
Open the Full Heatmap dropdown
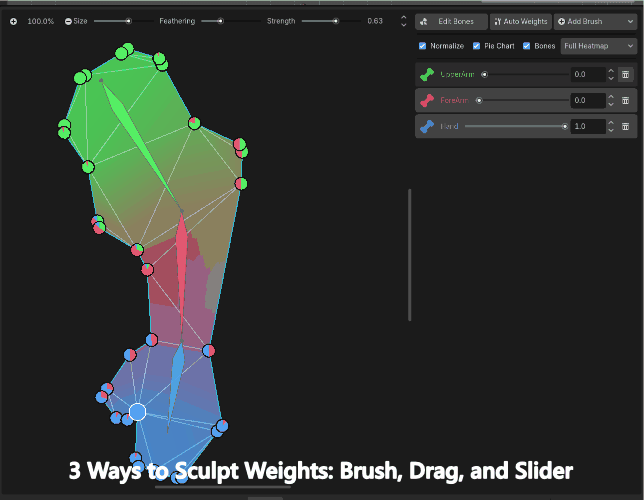598,46
